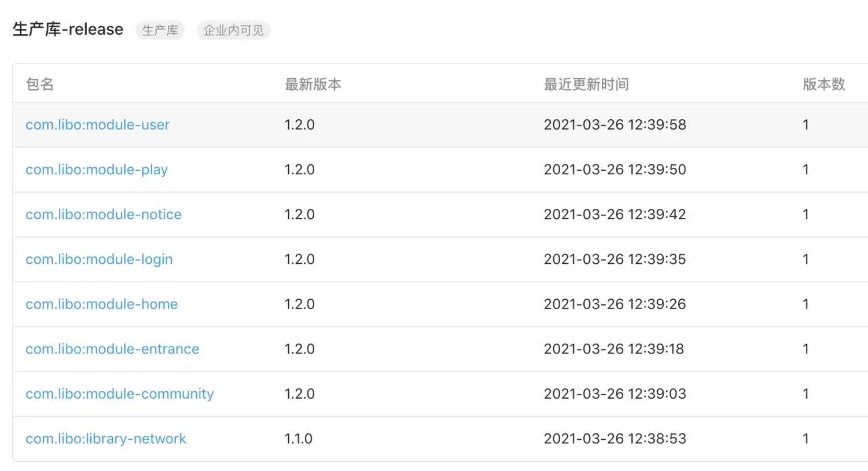Click version 1.2.0 of module-notice
Image resolution: width=868 pixels, height=471 pixels.
[x=299, y=214]
